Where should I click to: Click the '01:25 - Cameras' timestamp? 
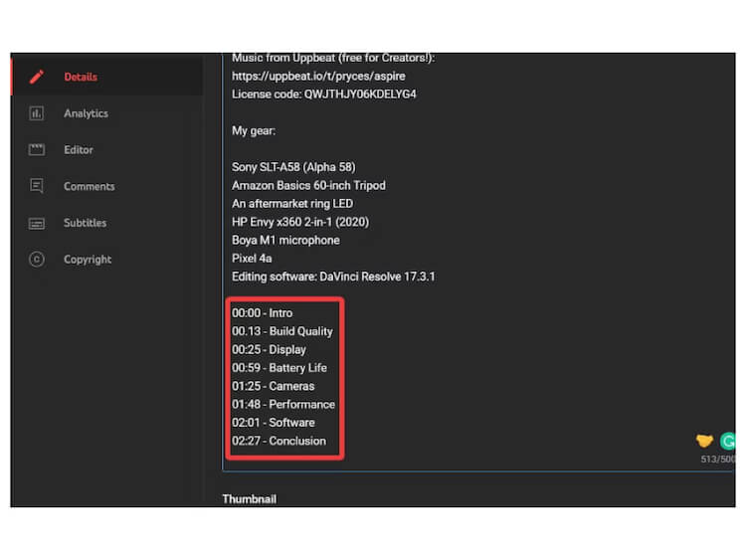tap(274, 386)
